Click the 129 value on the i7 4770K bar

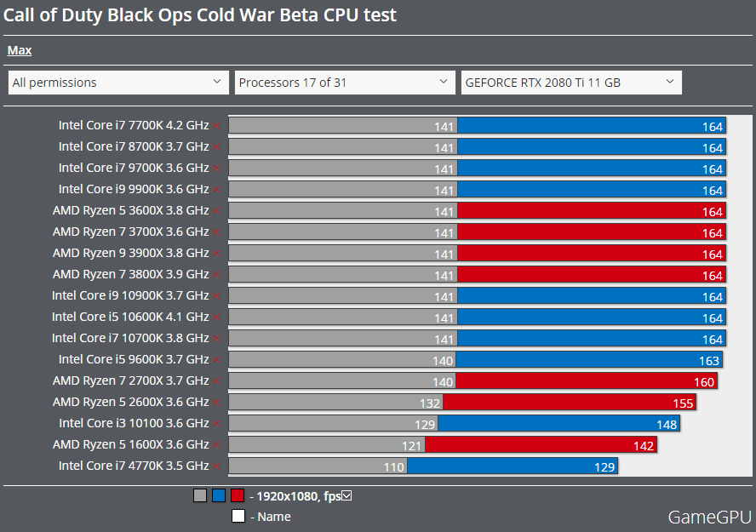click(x=604, y=467)
